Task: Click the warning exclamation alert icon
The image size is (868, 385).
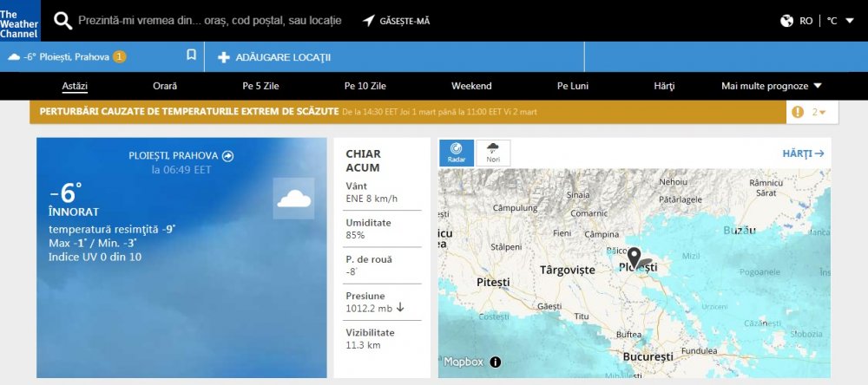Action: click(x=797, y=112)
